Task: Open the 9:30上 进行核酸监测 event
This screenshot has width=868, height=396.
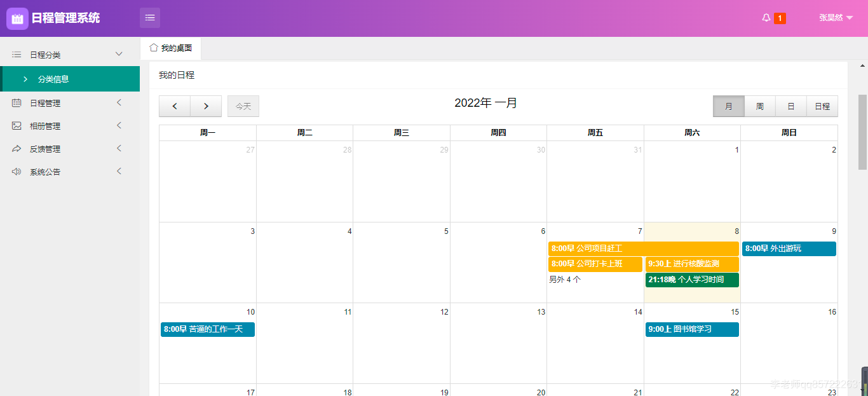Action: pyautogui.click(x=692, y=264)
